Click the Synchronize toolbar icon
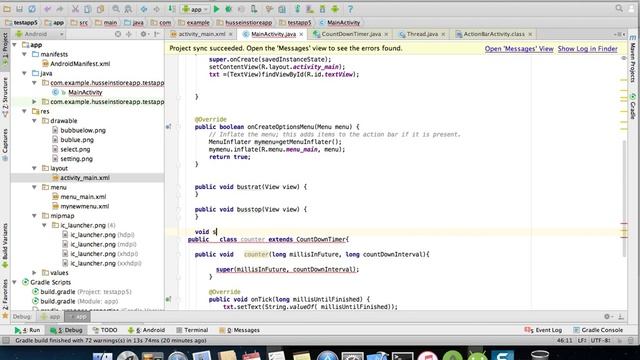Screen dimensions: 640x360 point(32,9)
